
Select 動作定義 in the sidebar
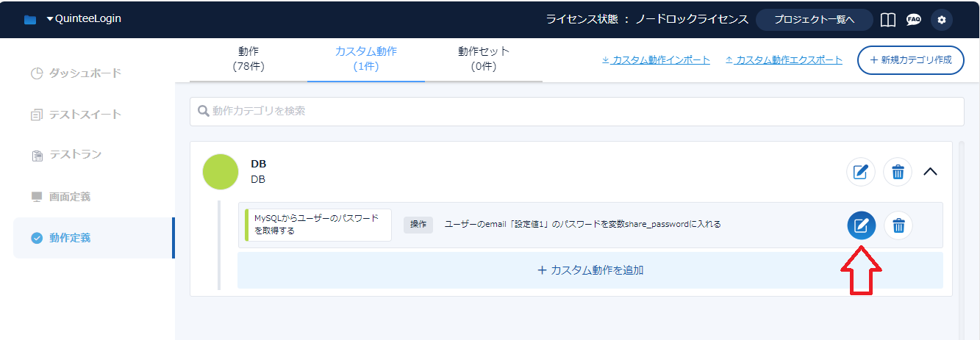[94, 238]
